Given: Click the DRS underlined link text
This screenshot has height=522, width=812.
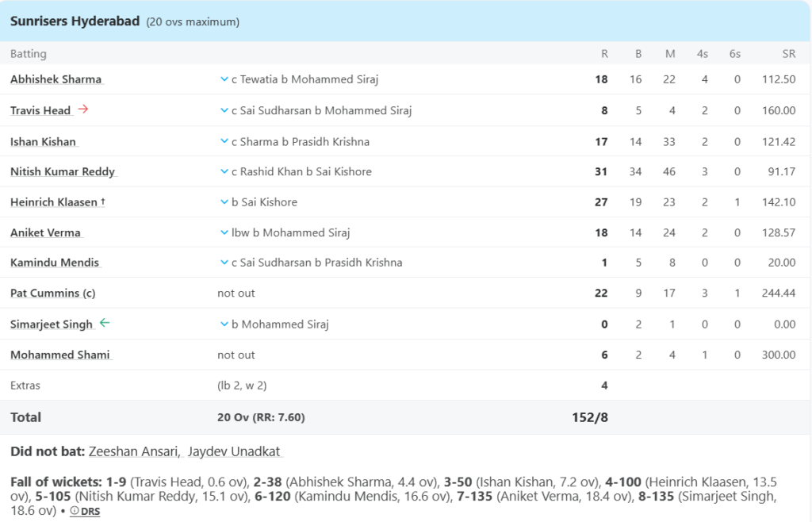Looking at the screenshot, I should pyautogui.click(x=90, y=511).
